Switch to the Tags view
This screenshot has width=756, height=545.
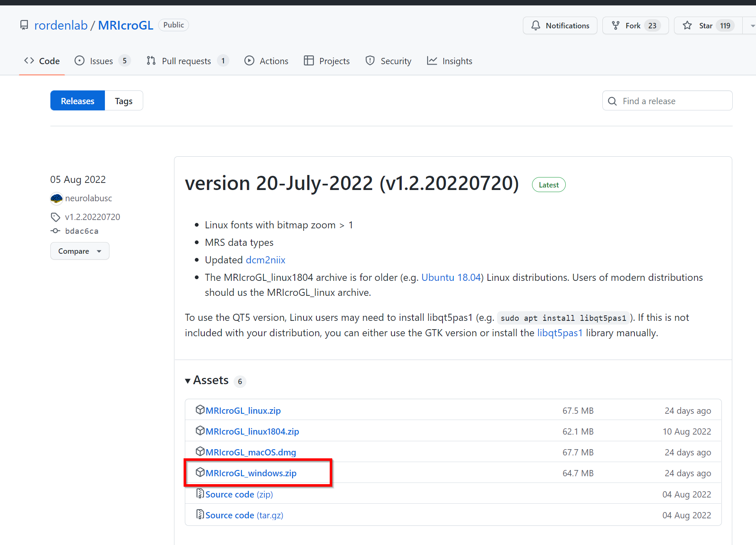coord(124,101)
